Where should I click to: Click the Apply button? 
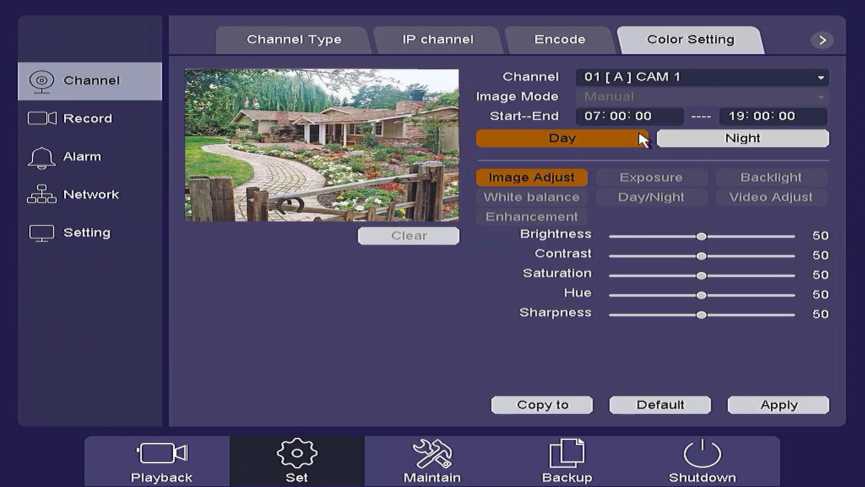(x=778, y=405)
